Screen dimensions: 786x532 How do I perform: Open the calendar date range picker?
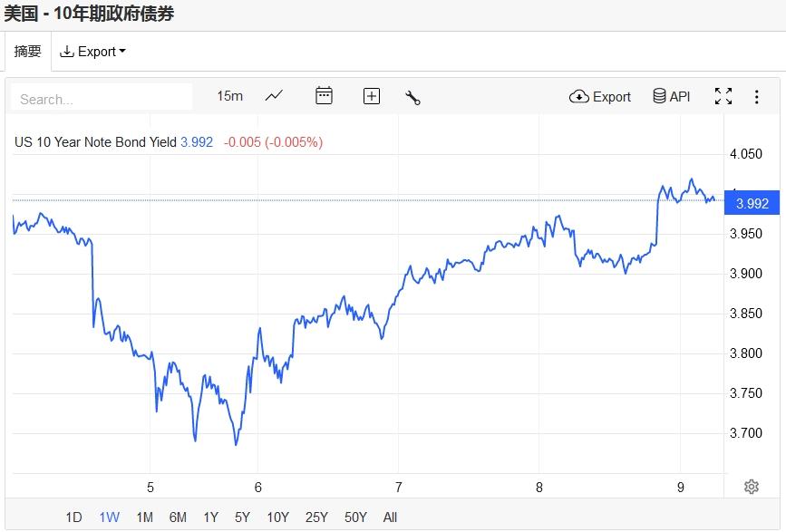[x=324, y=96]
